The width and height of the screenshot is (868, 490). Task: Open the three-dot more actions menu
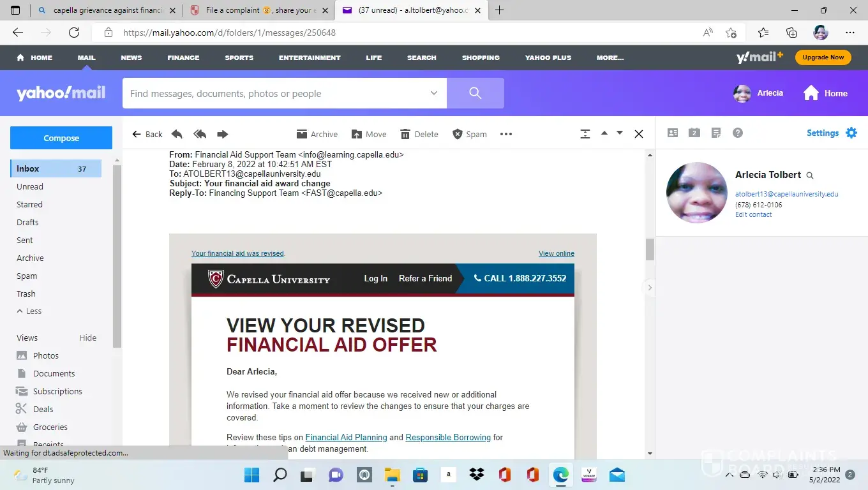tap(506, 134)
